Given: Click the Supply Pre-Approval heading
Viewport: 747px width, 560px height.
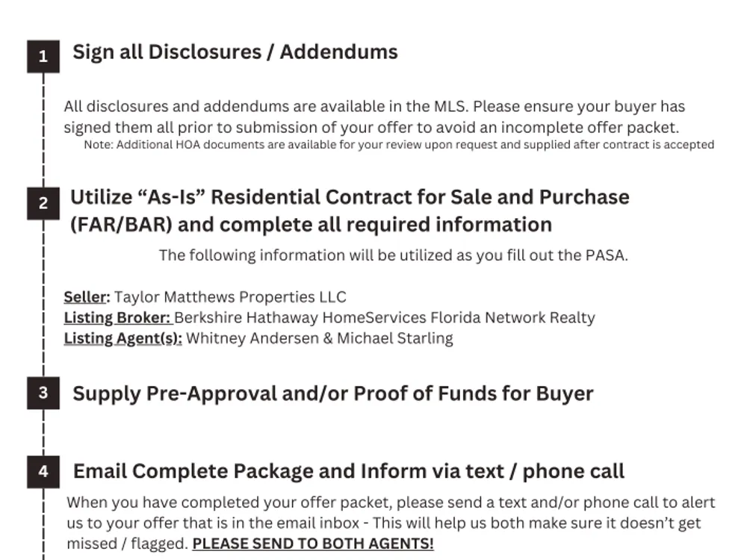Looking at the screenshot, I should [x=333, y=393].
